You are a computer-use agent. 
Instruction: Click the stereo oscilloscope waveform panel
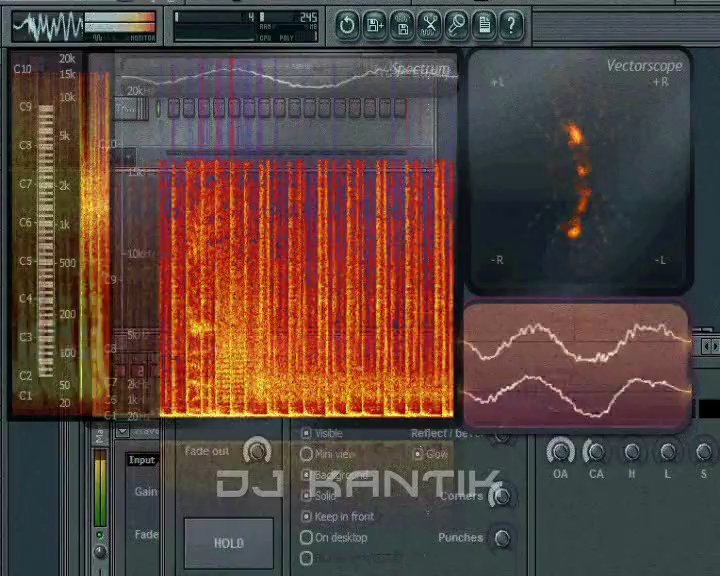click(x=576, y=366)
